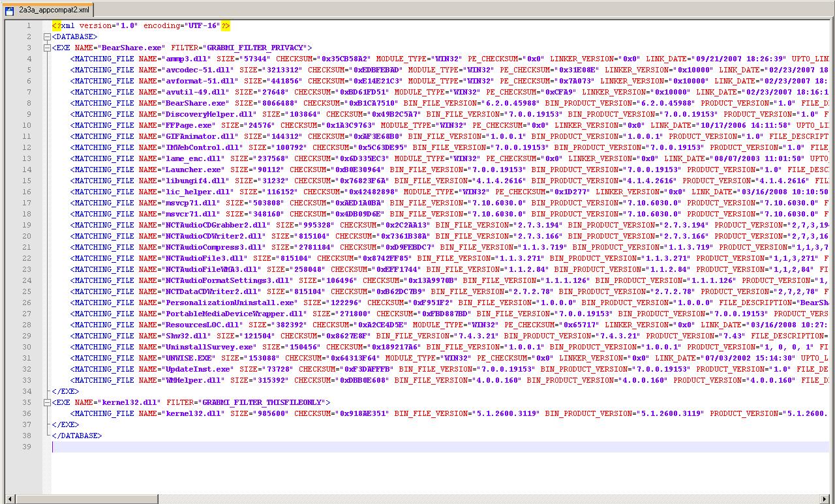The image size is (835, 504).
Task: Click the "UninstallSurvey.exe" file name
Action: coord(209,347)
